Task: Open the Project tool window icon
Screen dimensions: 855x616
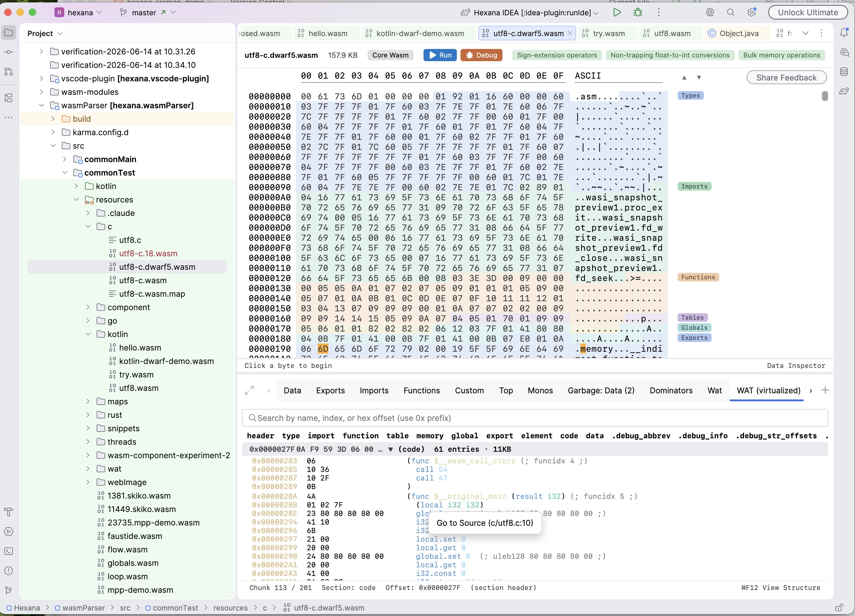Action: tap(9, 33)
